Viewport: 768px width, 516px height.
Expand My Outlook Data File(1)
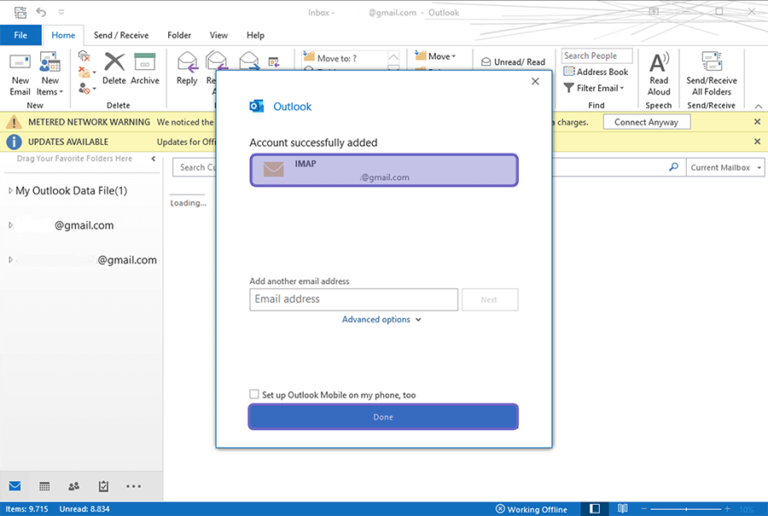click(10, 191)
